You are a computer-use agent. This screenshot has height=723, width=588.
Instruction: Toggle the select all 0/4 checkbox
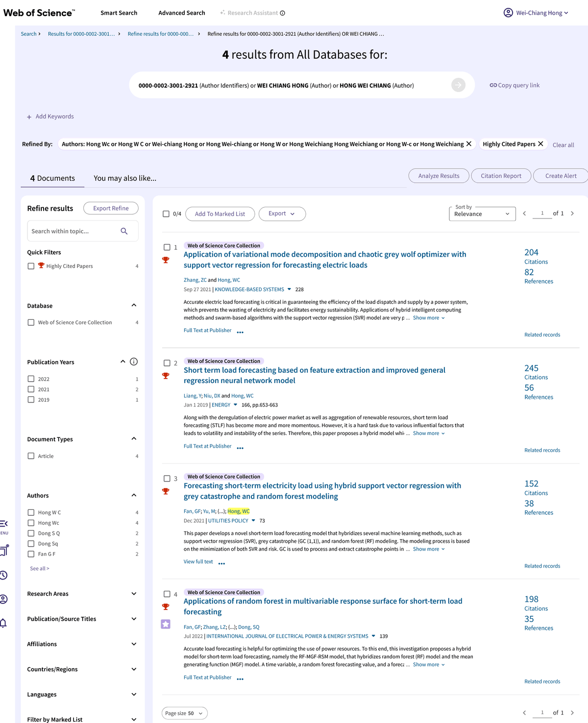pos(166,214)
